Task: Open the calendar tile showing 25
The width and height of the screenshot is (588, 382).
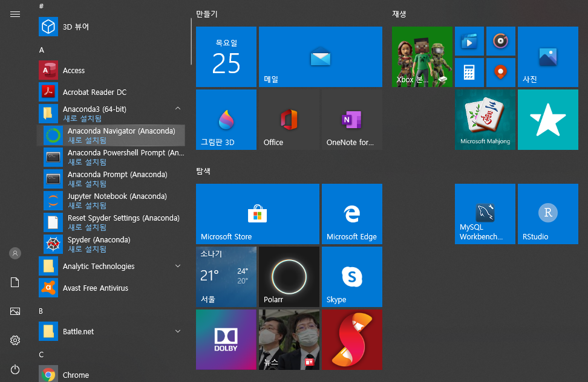Action: (x=226, y=57)
